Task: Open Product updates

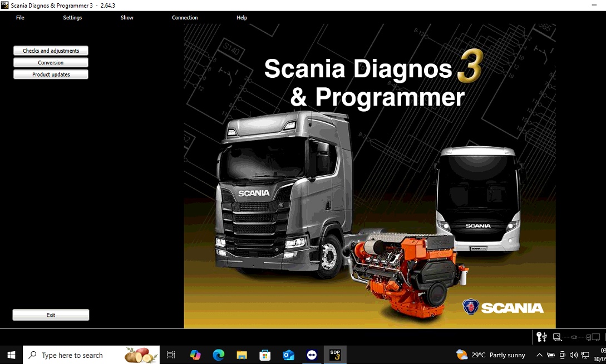Action: tap(51, 74)
